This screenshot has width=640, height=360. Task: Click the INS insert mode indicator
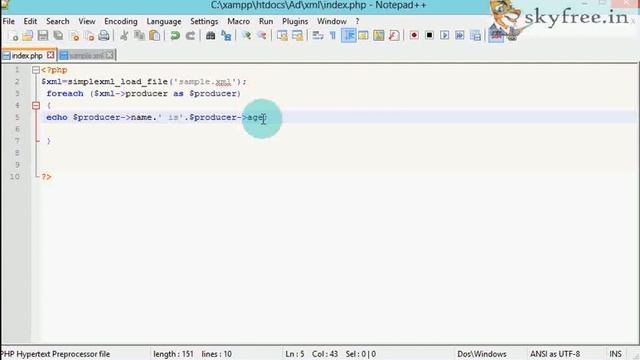[615, 354]
